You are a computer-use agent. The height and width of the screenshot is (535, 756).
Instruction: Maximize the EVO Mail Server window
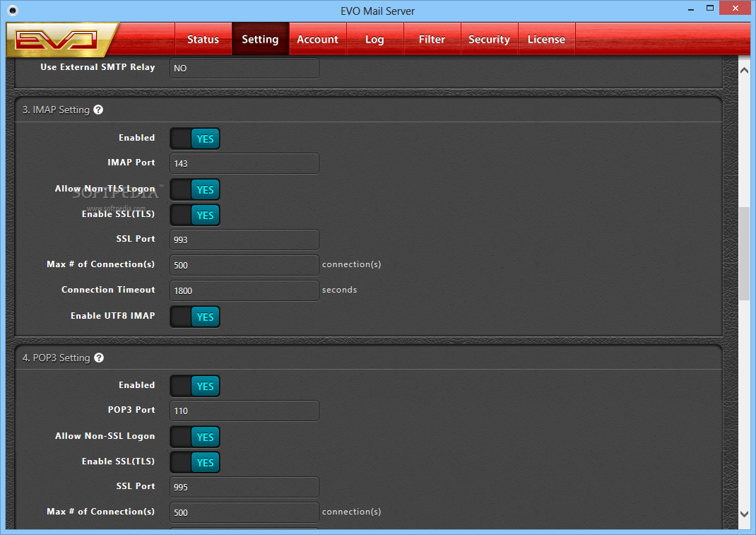709,8
